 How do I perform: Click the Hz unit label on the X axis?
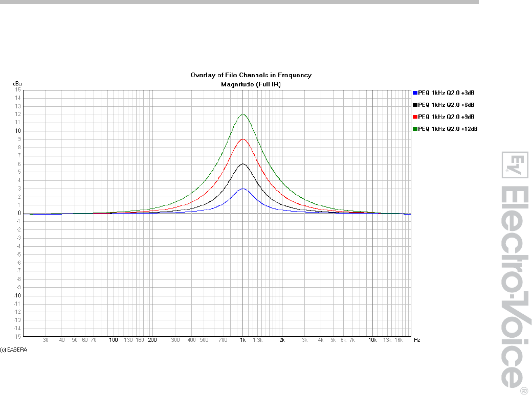pyautogui.click(x=417, y=340)
